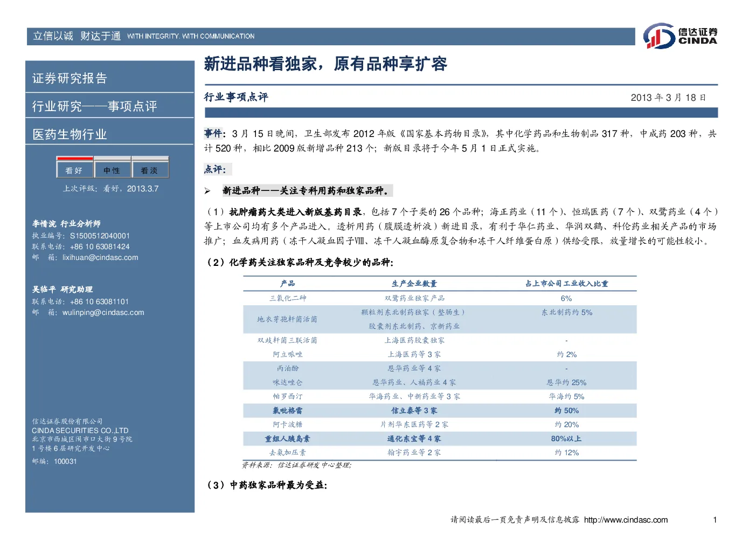This screenshot has width=756, height=535.
Task: Click the CINDA company logo
Action: [680, 36]
